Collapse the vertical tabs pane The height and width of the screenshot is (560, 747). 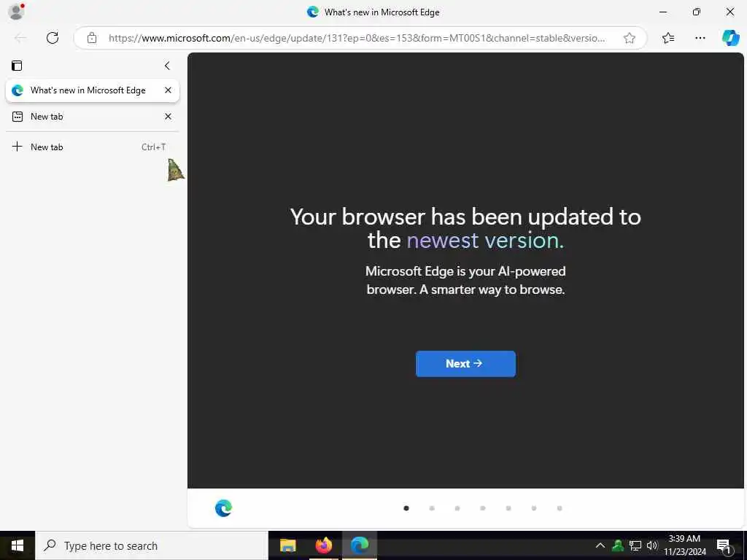167,66
